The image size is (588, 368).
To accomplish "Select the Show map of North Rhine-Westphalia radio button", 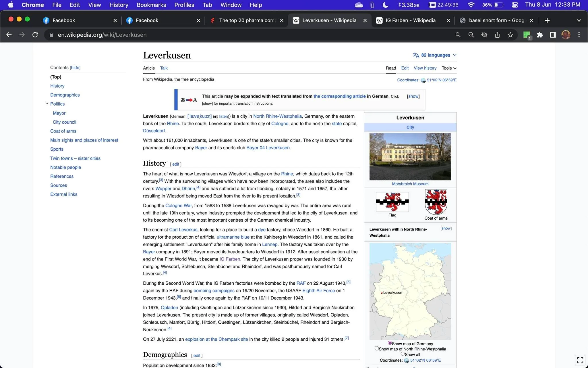I will [x=376, y=348].
